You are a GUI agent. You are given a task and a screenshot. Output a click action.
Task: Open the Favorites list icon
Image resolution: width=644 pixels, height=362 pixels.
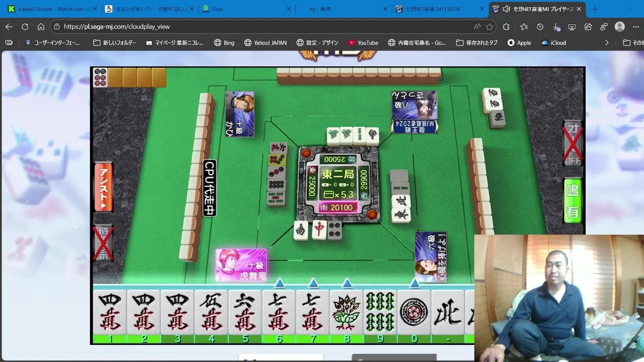tap(524, 27)
